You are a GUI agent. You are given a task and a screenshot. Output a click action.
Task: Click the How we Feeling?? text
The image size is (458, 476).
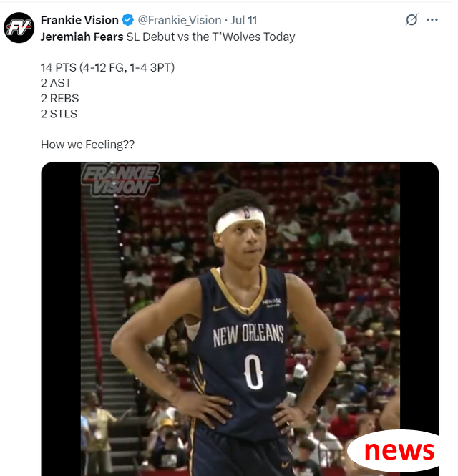click(x=87, y=145)
